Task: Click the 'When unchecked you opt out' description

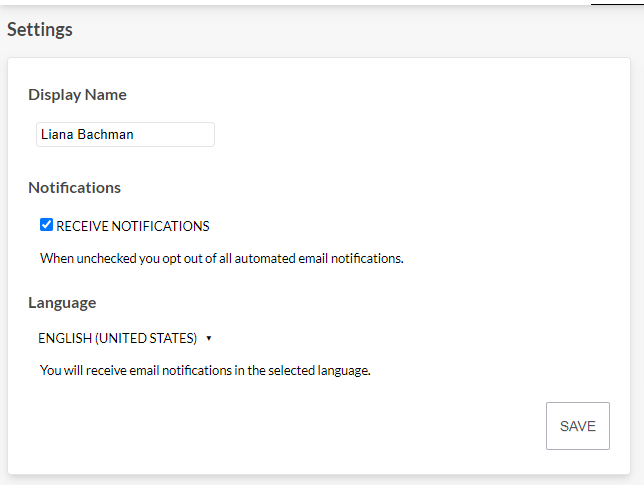Action: tap(222, 258)
